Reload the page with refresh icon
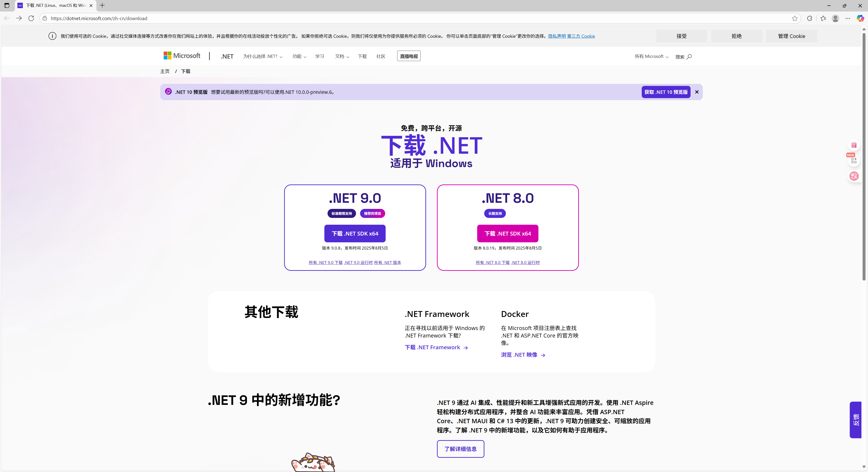 click(31, 18)
